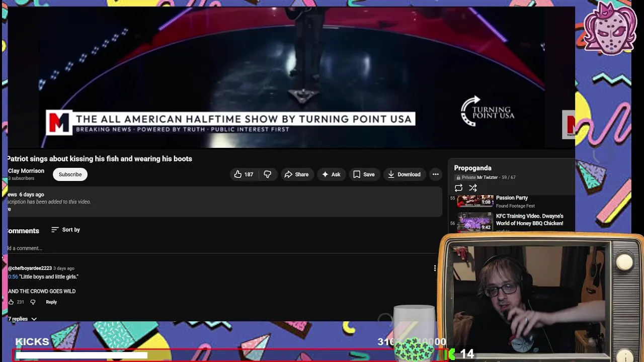The image size is (644, 362).
Task: Play KFC Training Video thumbnail
Action: point(475,222)
